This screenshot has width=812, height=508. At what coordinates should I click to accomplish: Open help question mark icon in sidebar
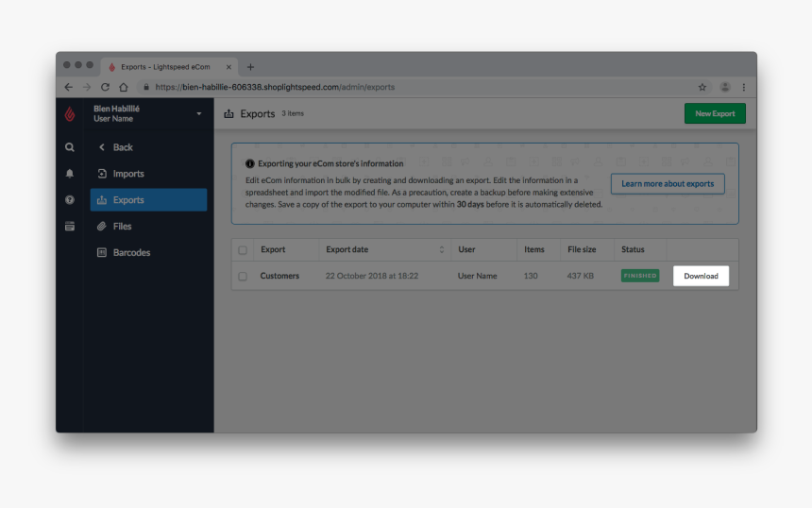coord(69,200)
